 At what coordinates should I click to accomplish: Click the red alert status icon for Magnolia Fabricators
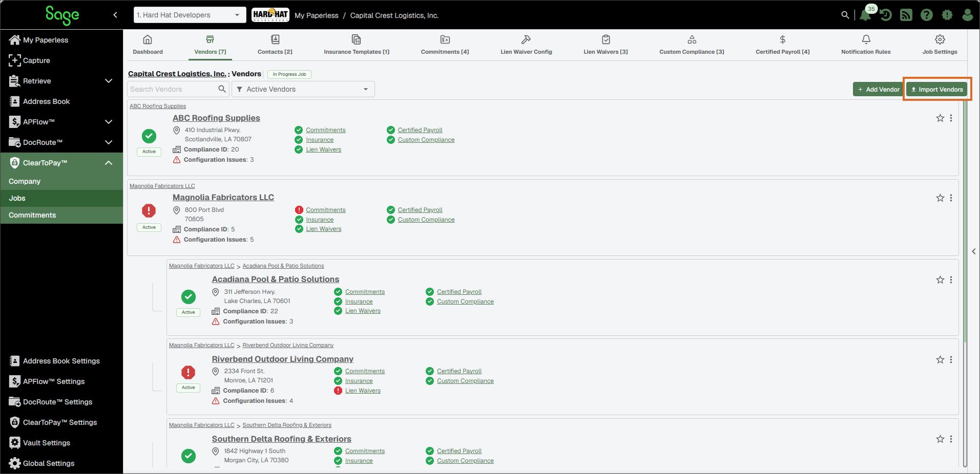[x=149, y=210]
